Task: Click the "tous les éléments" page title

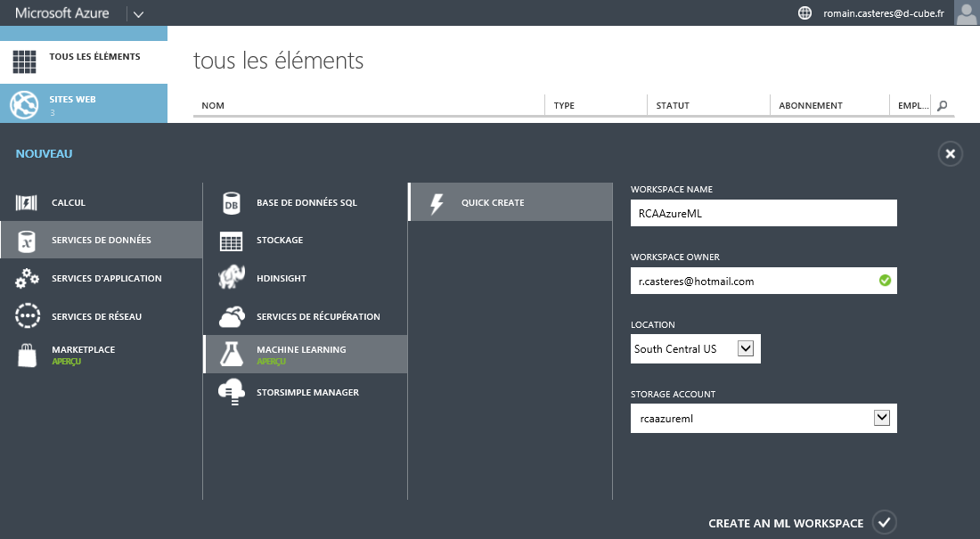Action: (278, 61)
